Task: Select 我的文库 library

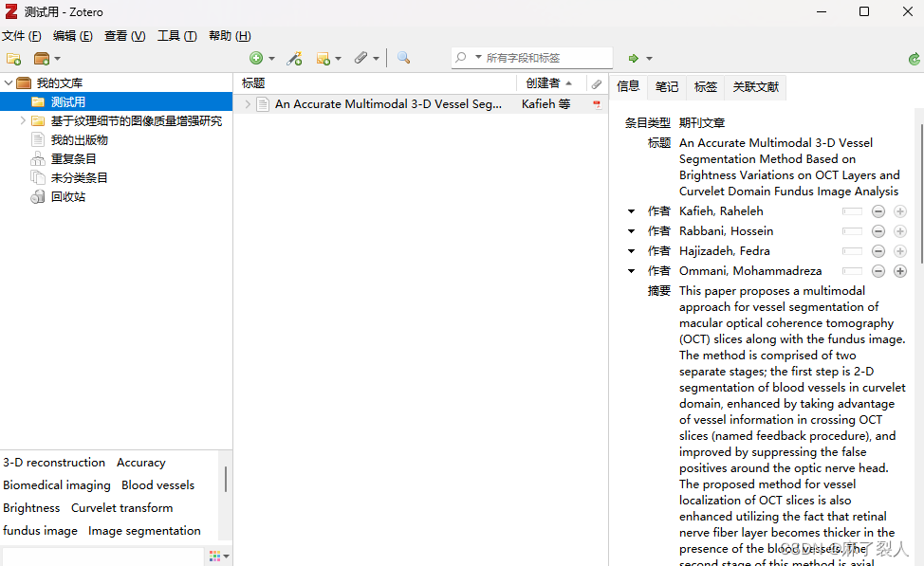Action: click(x=59, y=83)
